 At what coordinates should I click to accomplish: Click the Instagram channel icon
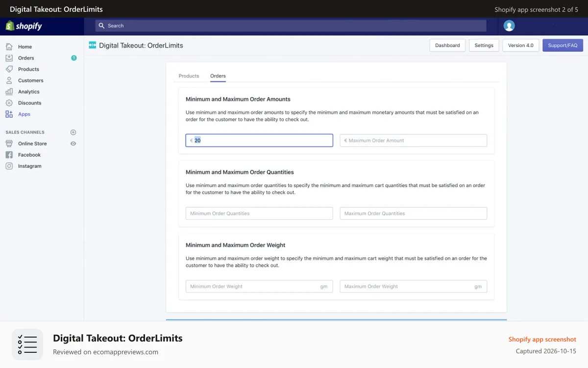tap(9, 166)
